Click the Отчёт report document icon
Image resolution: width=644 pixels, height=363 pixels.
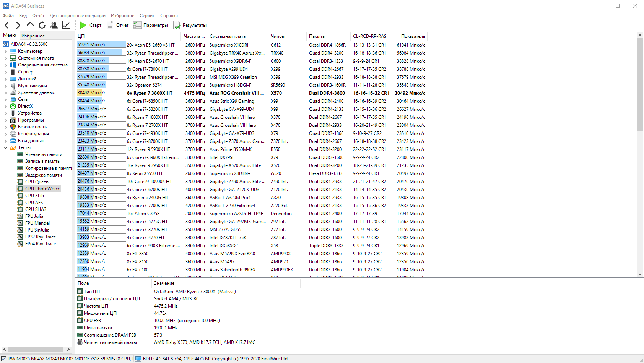click(x=110, y=25)
